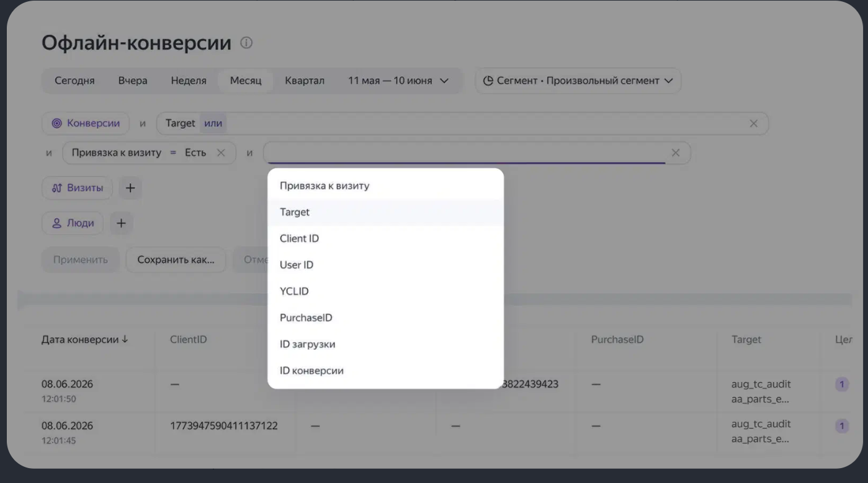Image resolution: width=868 pixels, height=483 pixels.
Task: Click the sort arrow on Дата конверсии
Action: click(x=125, y=340)
